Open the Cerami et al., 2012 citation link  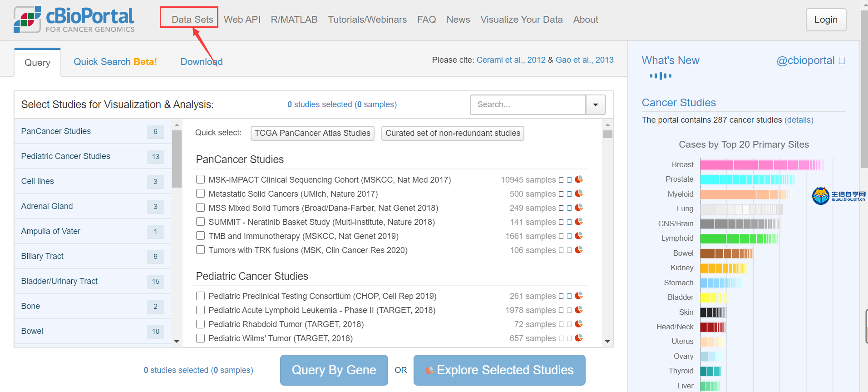[511, 60]
